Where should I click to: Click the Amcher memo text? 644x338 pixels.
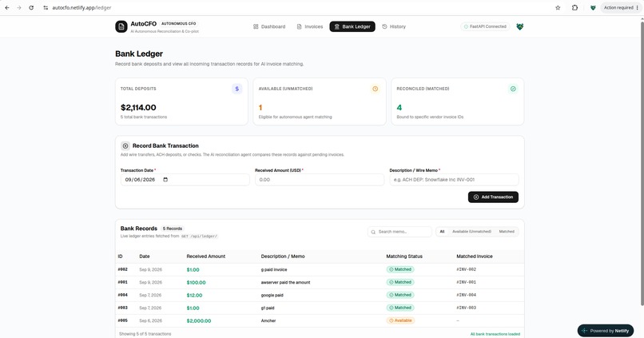click(268, 320)
